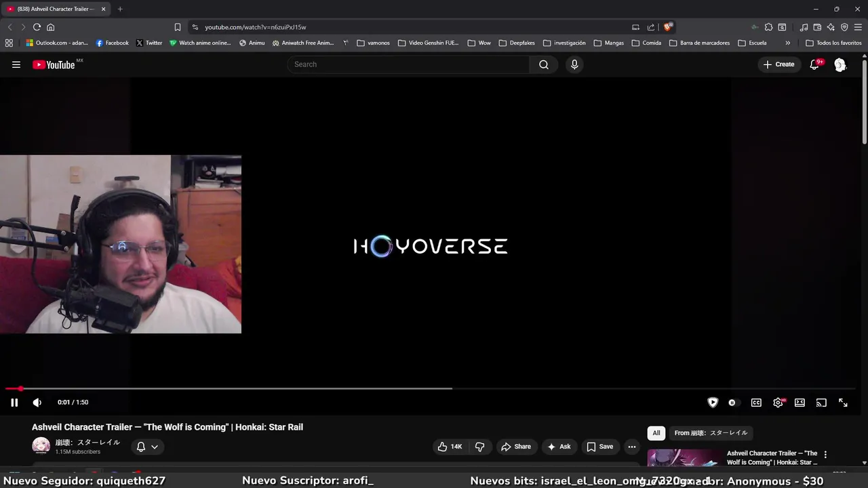Open the Brave Wallet icon

coord(817,27)
